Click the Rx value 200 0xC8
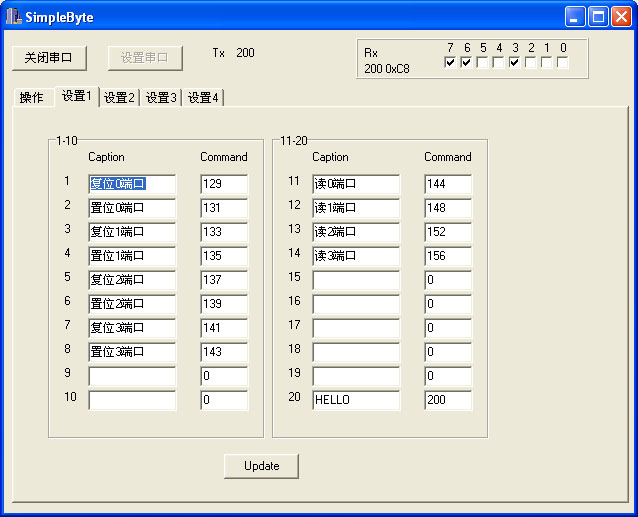 pos(387,69)
